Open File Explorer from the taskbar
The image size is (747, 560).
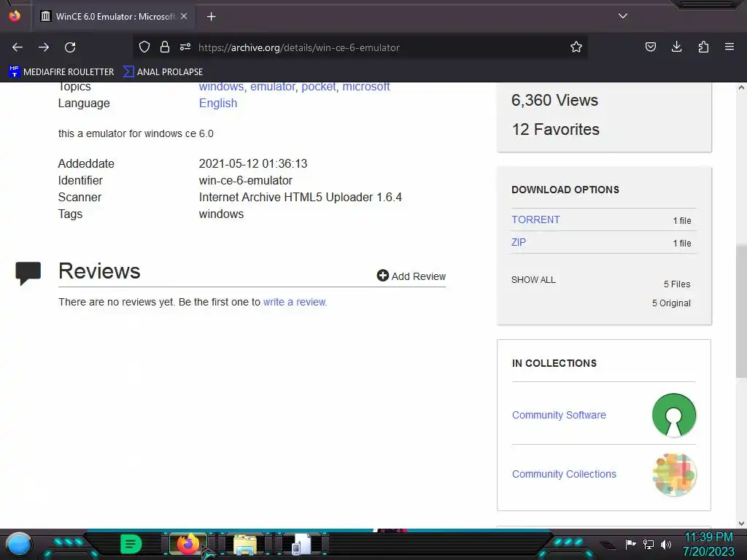coord(245,544)
